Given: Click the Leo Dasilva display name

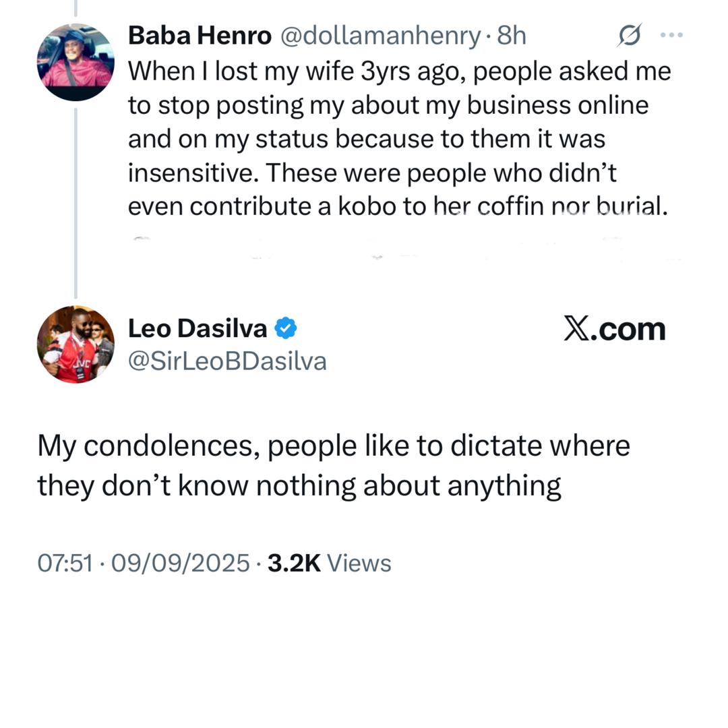Looking at the screenshot, I should [x=197, y=329].
